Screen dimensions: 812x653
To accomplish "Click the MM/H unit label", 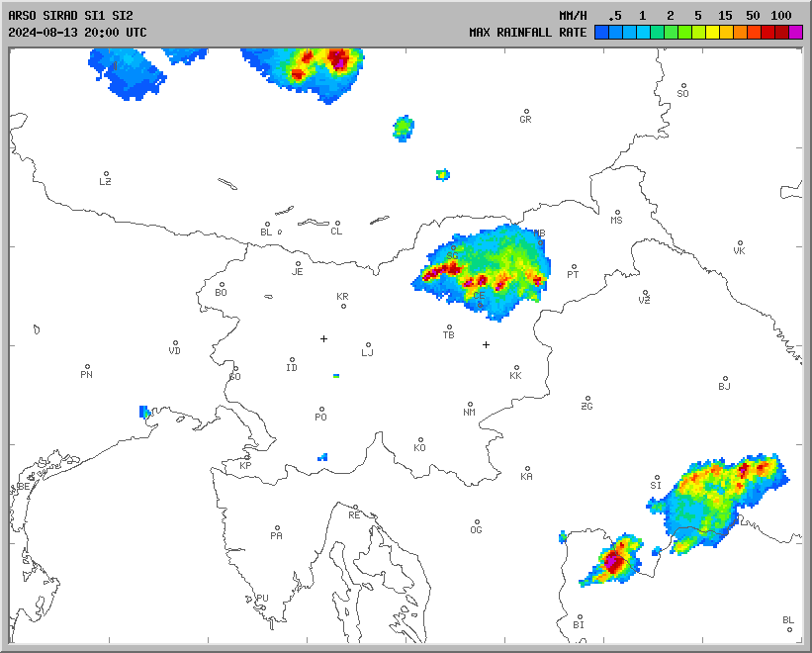I will point(573,16).
